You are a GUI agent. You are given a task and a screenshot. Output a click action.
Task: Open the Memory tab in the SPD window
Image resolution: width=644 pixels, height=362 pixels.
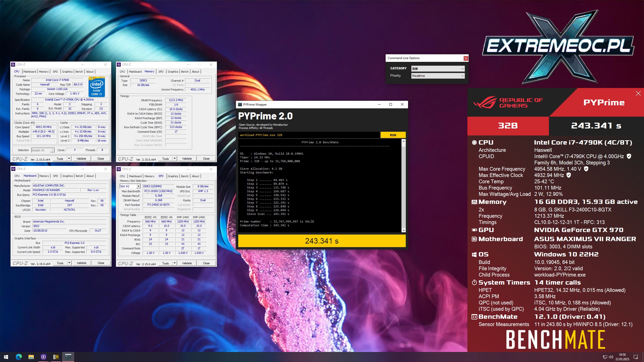pos(149,176)
